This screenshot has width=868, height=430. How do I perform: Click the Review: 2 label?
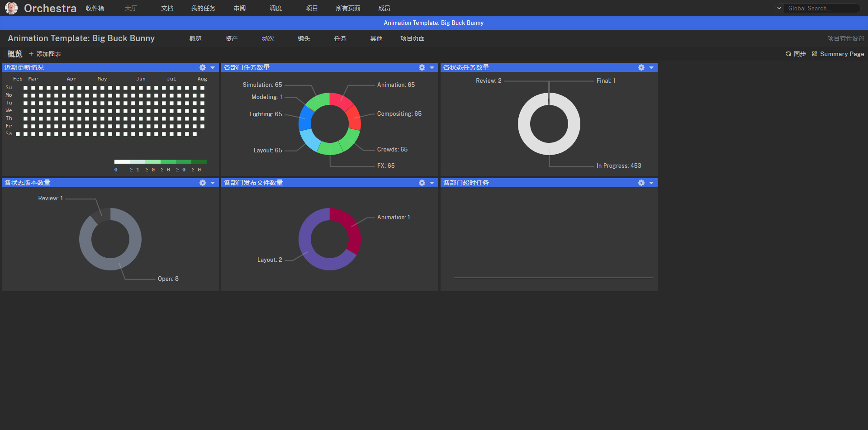click(489, 80)
